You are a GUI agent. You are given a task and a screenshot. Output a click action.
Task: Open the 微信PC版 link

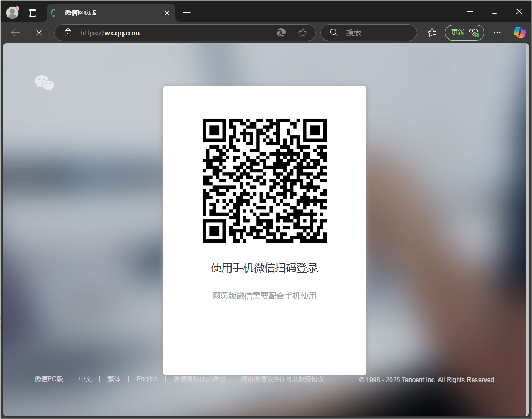pyautogui.click(x=49, y=379)
